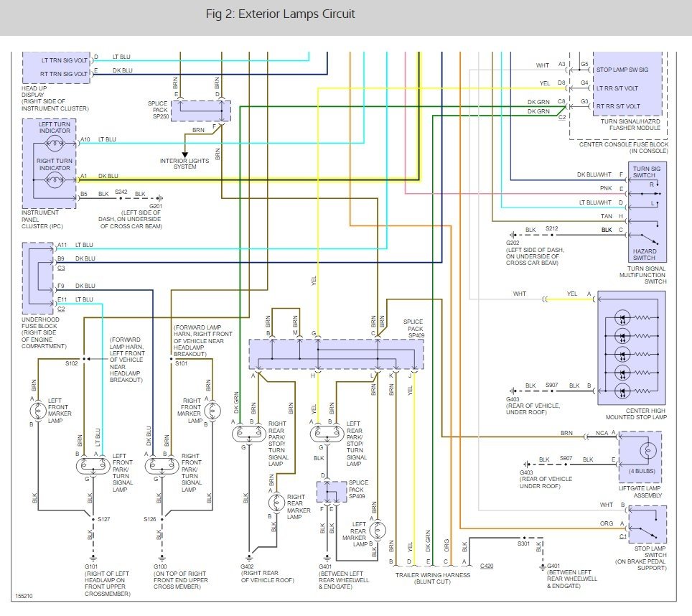Click the 'PNK' wire label
The image size is (692, 616).
(606, 188)
